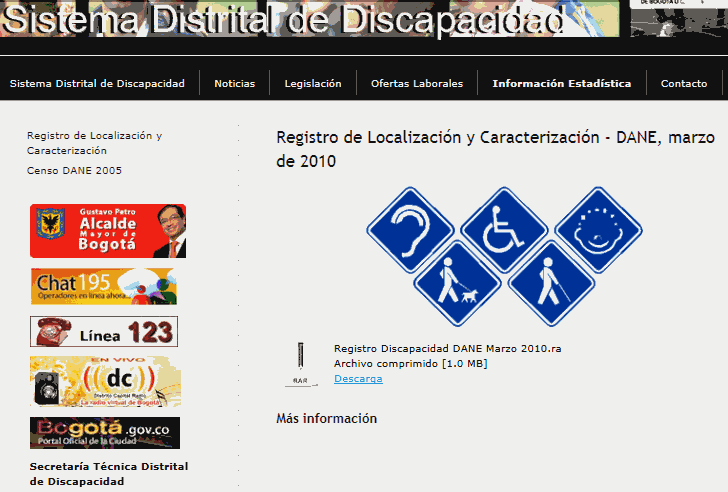Click Sistema Distrital de Discapacidad nav item
The width and height of the screenshot is (728, 492).
coord(97,84)
